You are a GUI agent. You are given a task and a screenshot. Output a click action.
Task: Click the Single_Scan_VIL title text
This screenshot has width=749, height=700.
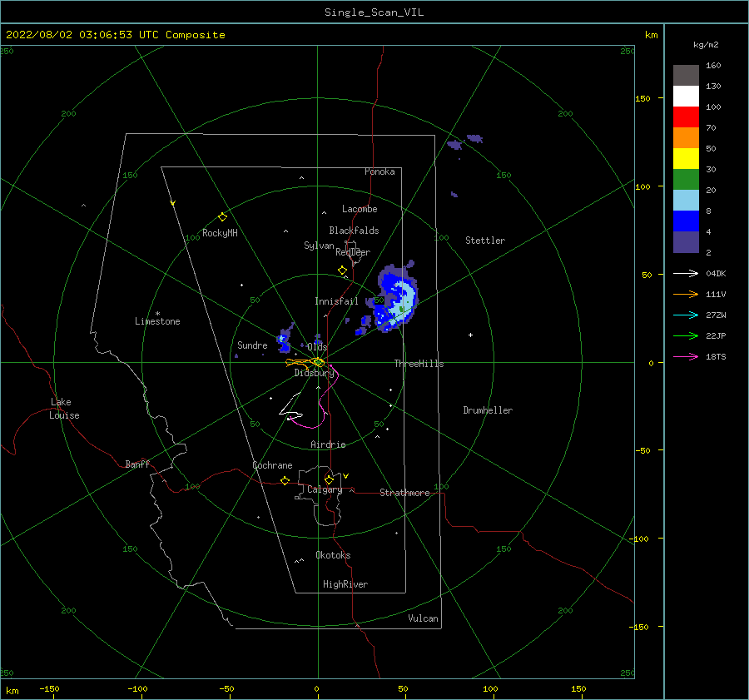tap(374, 12)
